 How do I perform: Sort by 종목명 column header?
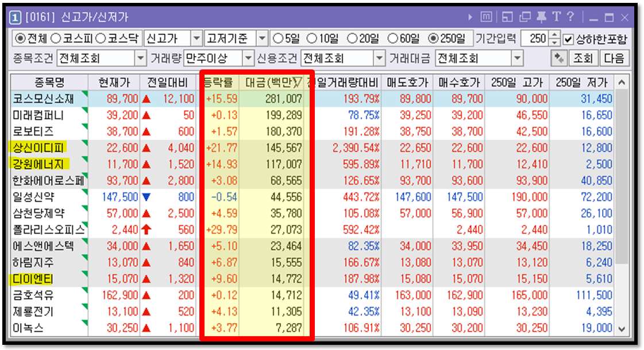pyautogui.click(x=49, y=83)
